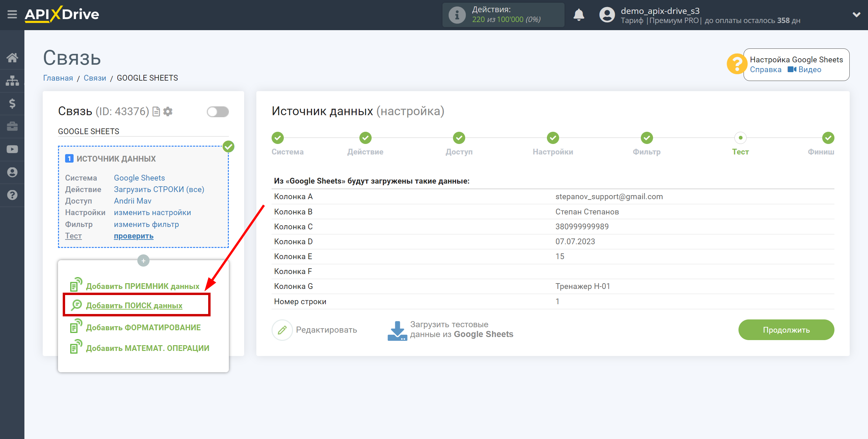The width and height of the screenshot is (868, 439).
Task: Click the plus add-block button
Action: pyautogui.click(x=143, y=260)
